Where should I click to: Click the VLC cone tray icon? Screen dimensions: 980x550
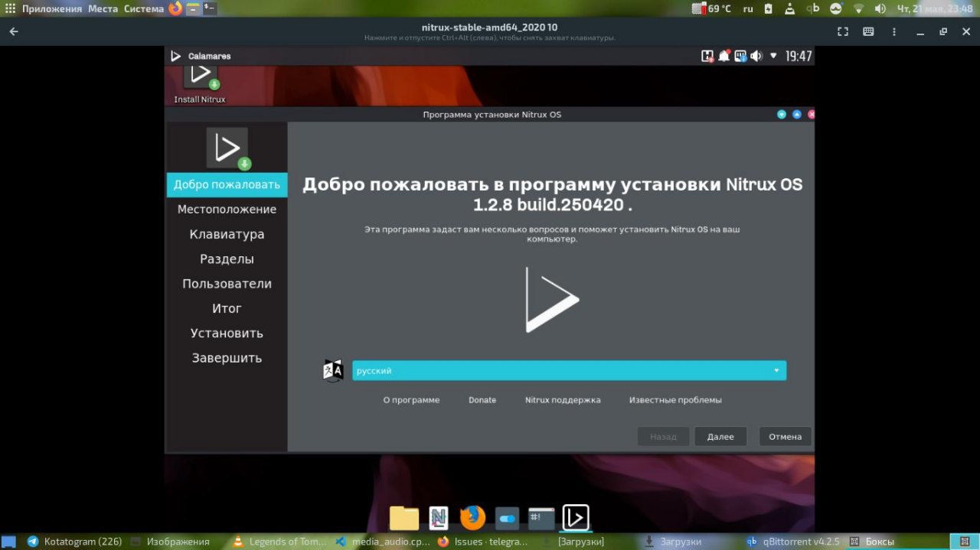[790, 8]
